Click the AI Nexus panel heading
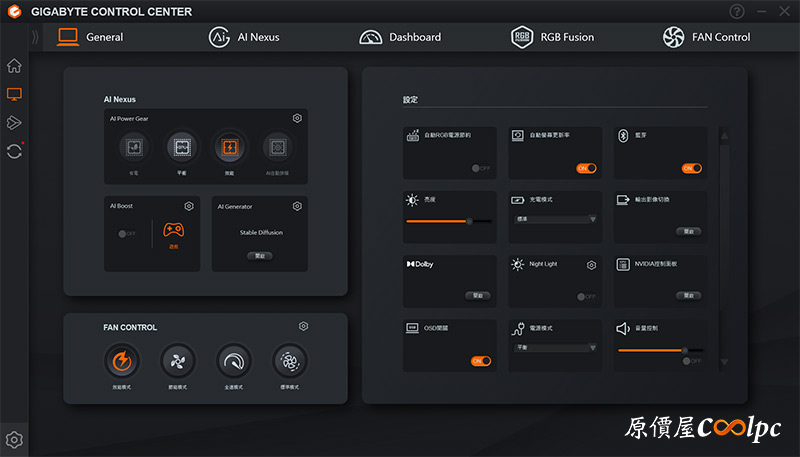 pos(120,99)
